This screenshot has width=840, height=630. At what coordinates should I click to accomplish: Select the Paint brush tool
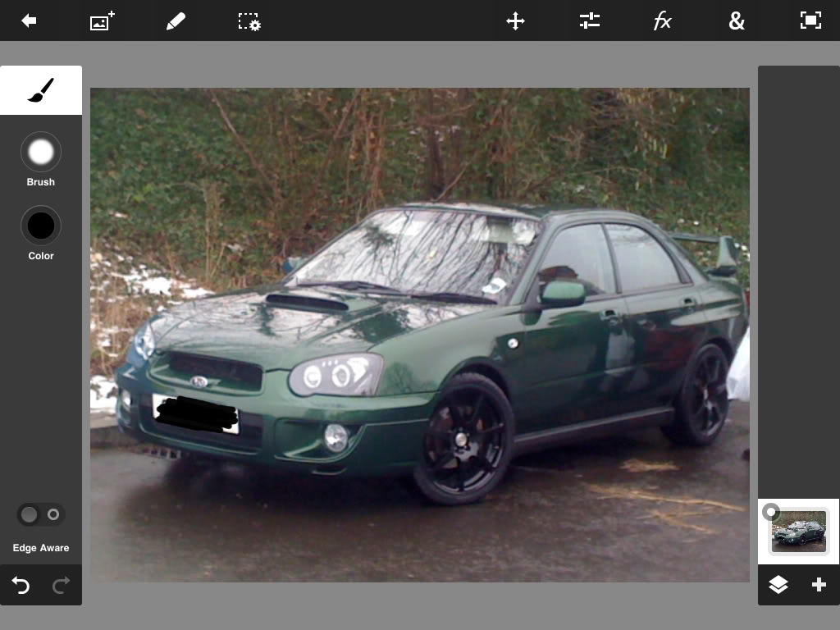point(41,90)
